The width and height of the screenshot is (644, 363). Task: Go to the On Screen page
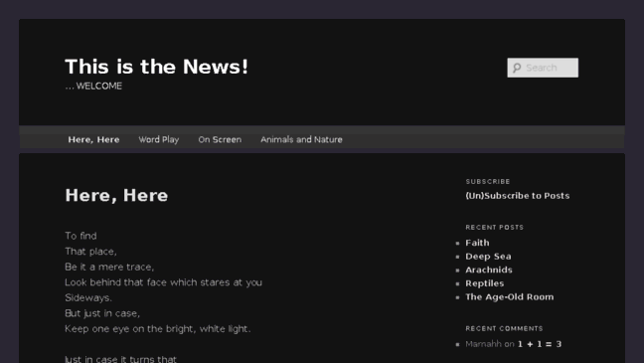220,139
